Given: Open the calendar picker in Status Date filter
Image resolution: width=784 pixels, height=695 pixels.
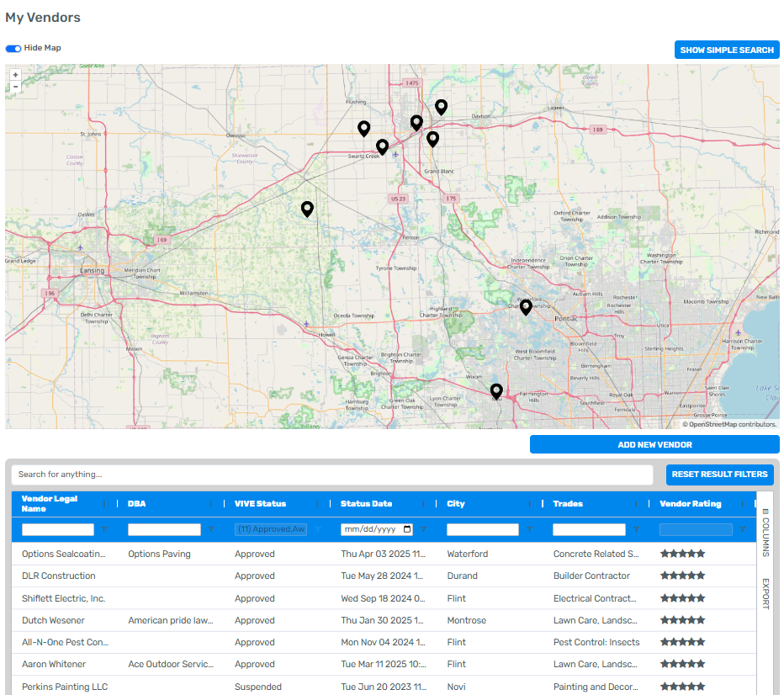Looking at the screenshot, I should pos(408,529).
